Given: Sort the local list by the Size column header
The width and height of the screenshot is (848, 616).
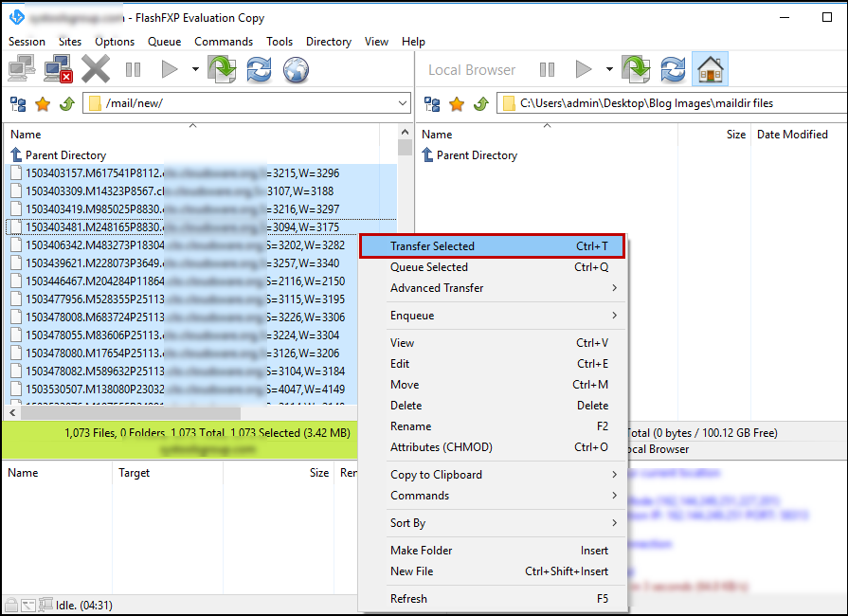Looking at the screenshot, I should tap(713, 135).
